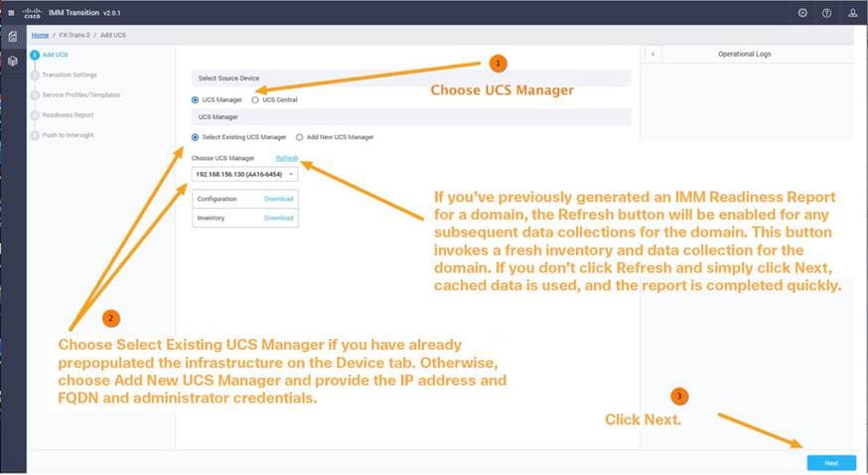Open the transitions sidebar icon

[13, 37]
